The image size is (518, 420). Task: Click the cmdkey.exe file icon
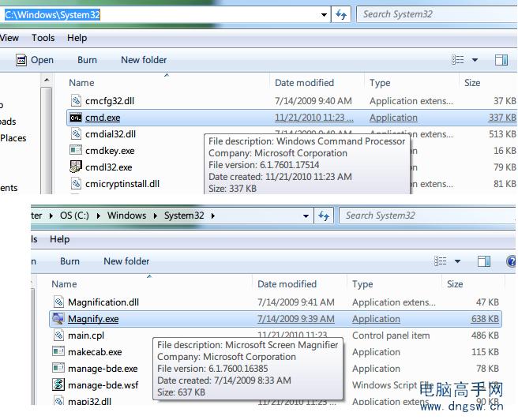tap(76, 150)
